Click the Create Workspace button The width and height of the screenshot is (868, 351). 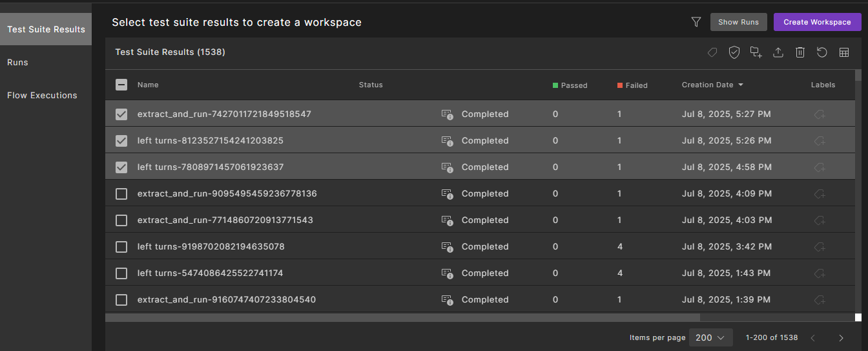click(x=817, y=22)
